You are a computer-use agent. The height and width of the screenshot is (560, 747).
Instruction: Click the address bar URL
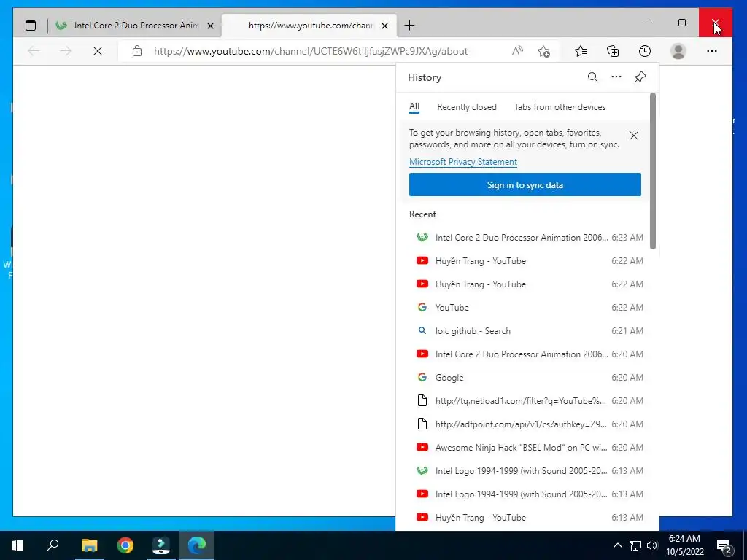[311, 52]
